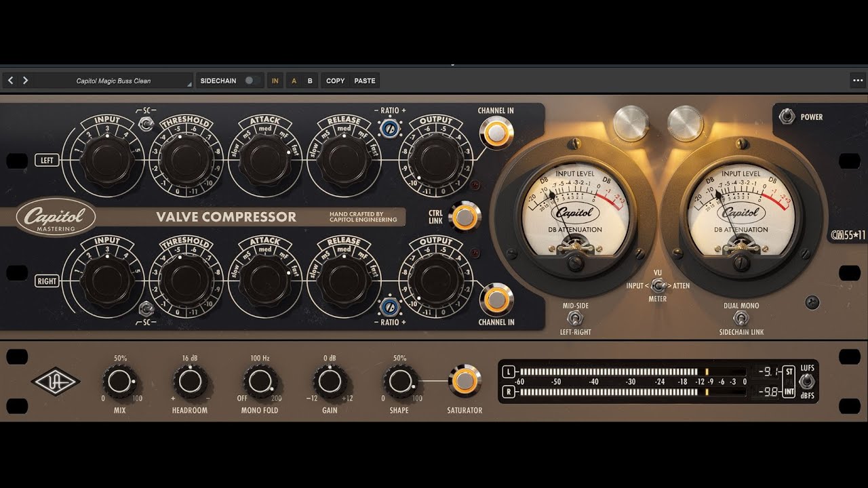Toggle the CTRL LINK button

point(464,217)
